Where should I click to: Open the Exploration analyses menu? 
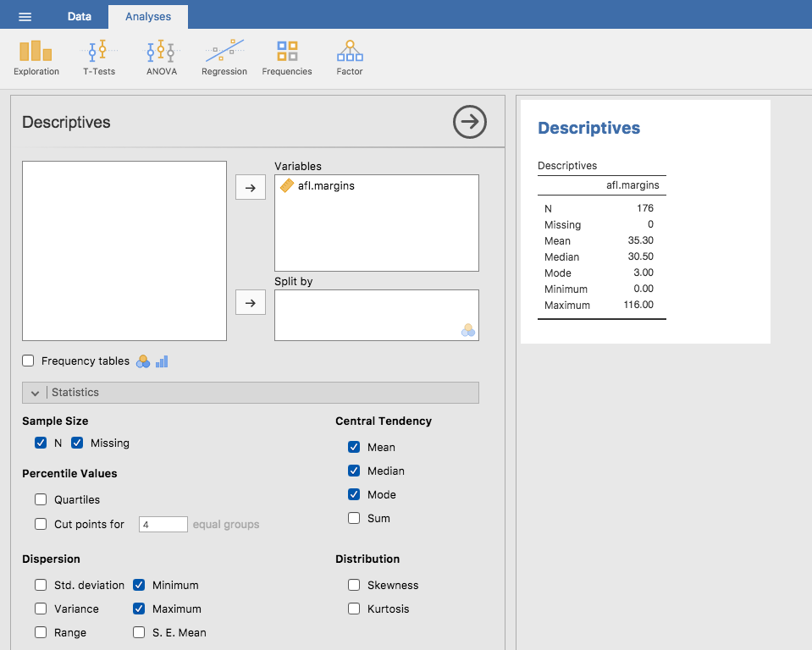coord(36,58)
